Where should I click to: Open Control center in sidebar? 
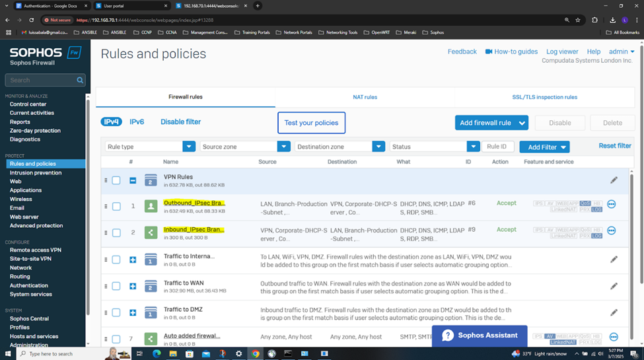(x=28, y=104)
